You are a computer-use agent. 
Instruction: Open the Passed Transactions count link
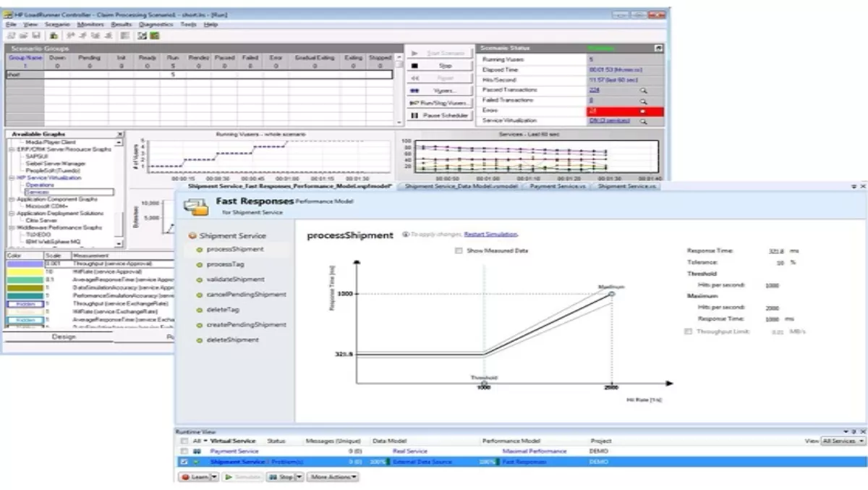[594, 90]
